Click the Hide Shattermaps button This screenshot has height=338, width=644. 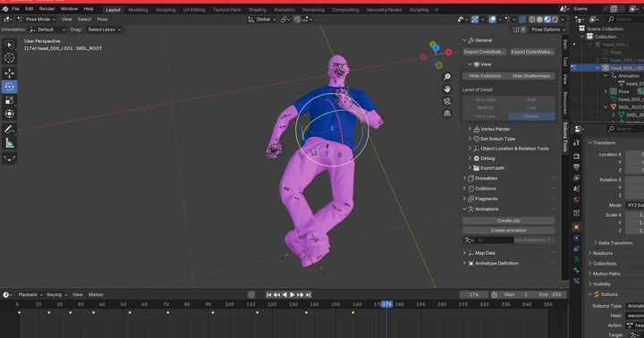[x=531, y=76]
